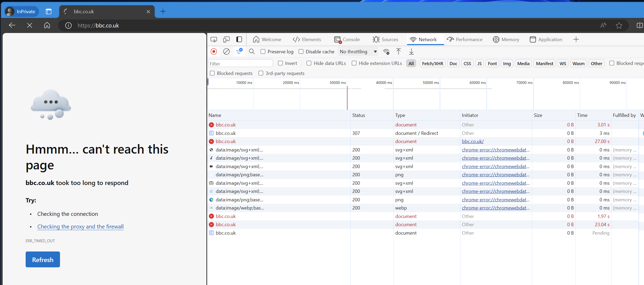Open the Memory tab
Viewport: 644px width, 285px height.
coord(506,40)
